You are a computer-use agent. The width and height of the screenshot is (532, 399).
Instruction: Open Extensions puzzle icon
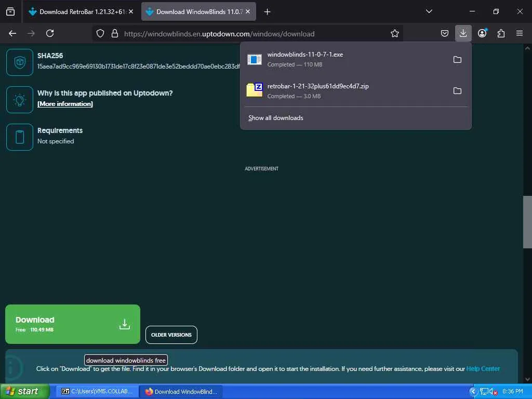[501, 33]
